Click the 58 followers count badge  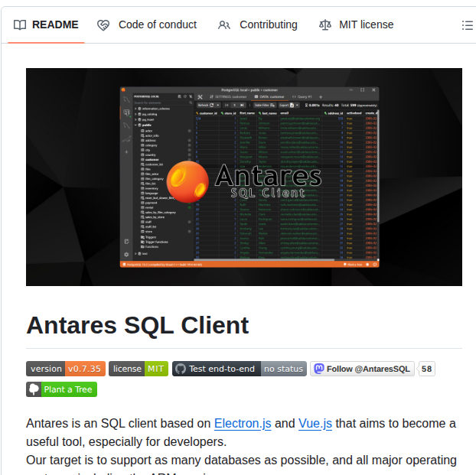click(426, 369)
